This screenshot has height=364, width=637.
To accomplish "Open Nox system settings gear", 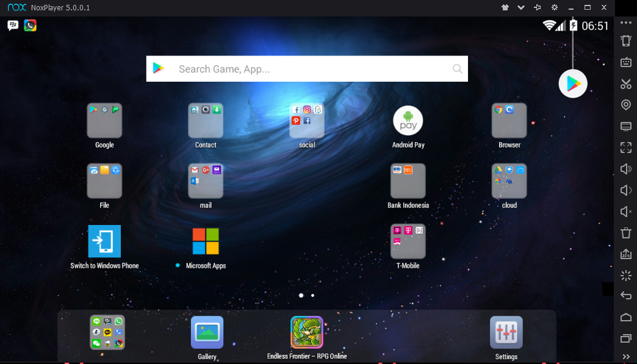I will [554, 7].
